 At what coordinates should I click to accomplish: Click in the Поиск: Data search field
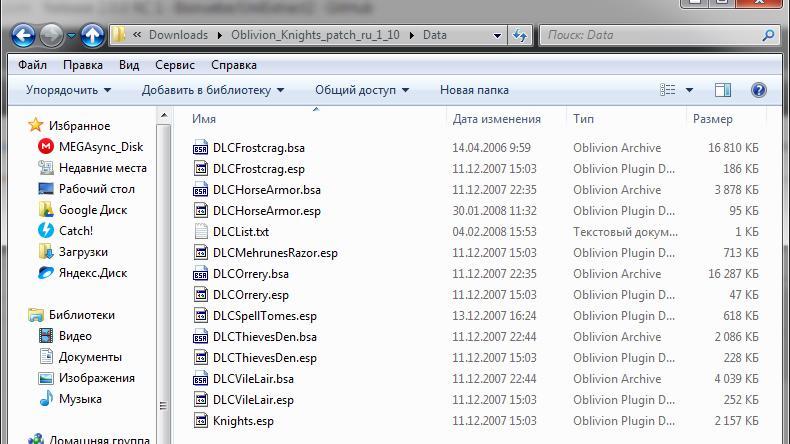click(x=650, y=35)
